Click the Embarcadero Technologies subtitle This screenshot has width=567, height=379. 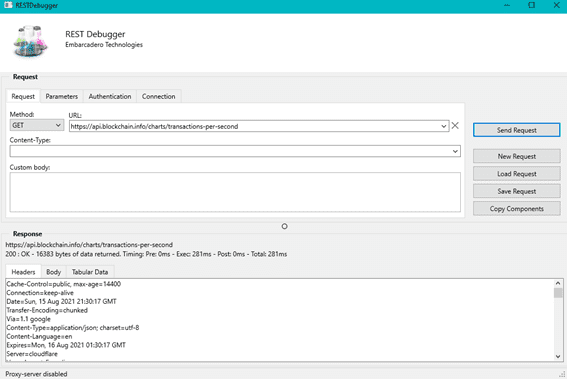(x=104, y=44)
